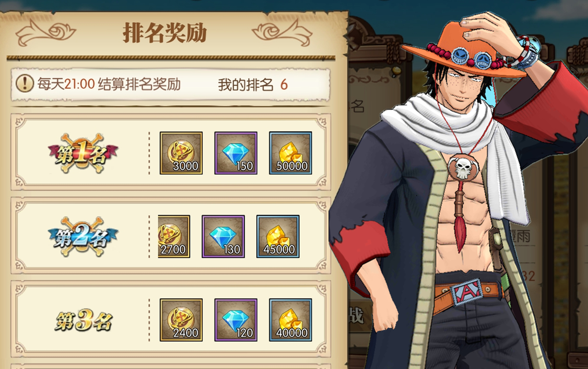Click the 每天21:00 结算排名奖励 notice
The image size is (588, 369).
[109, 84]
